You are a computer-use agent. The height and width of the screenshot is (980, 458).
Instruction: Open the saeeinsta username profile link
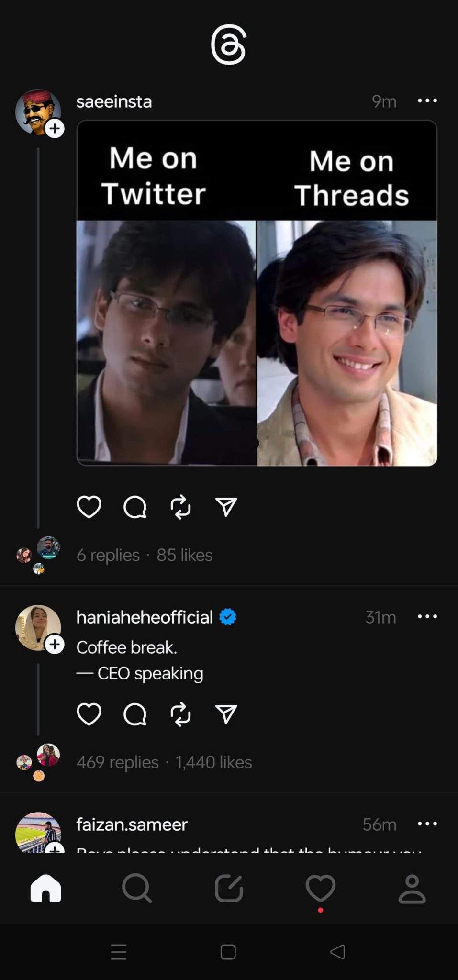[x=114, y=101]
